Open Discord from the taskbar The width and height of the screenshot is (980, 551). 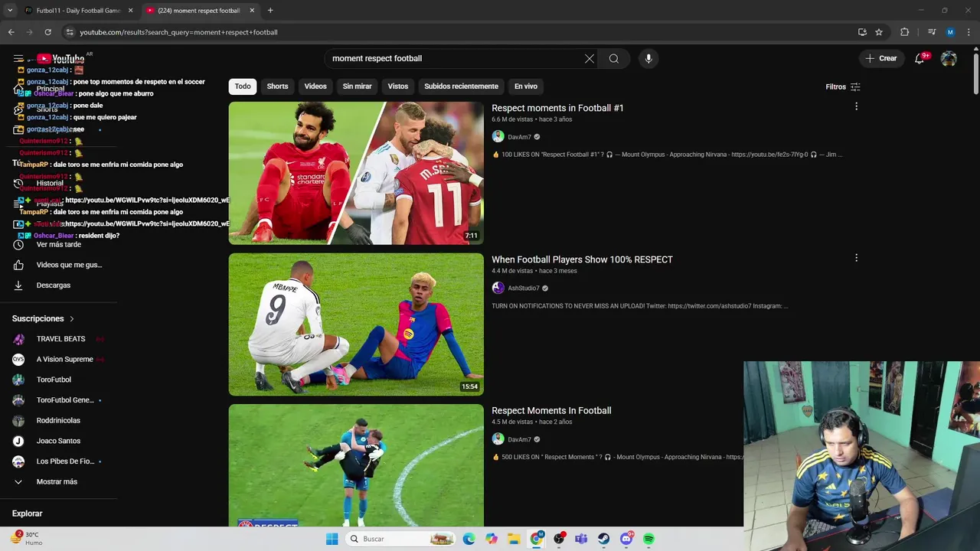pyautogui.click(x=626, y=539)
